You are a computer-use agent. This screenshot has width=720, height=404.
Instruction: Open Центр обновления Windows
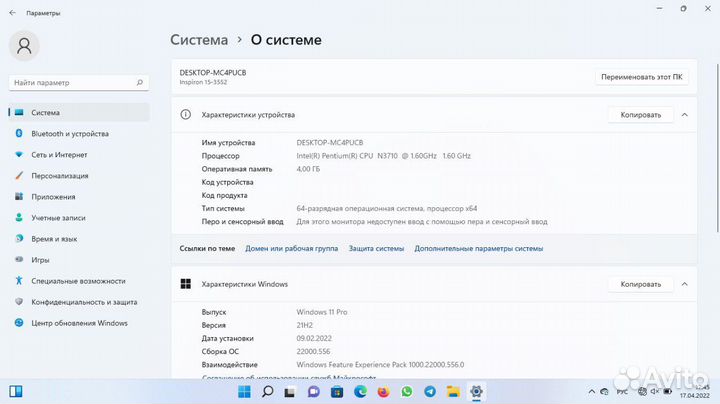pyautogui.click(x=79, y=323)
